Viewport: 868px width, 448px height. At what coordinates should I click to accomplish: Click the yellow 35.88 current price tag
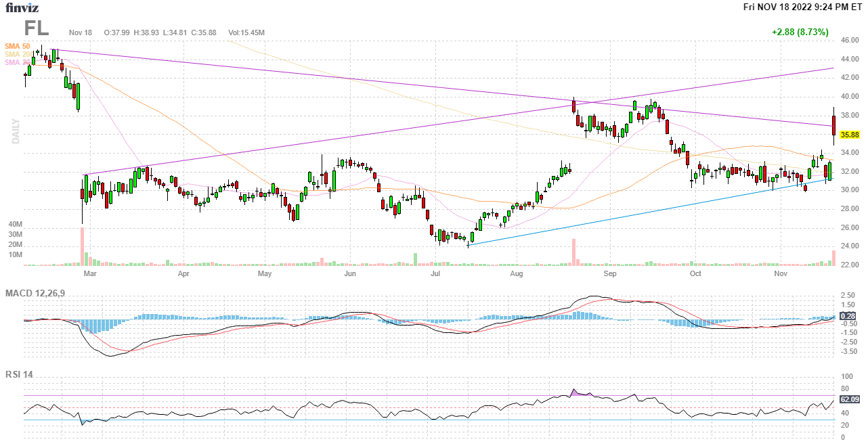coord(850,135)
